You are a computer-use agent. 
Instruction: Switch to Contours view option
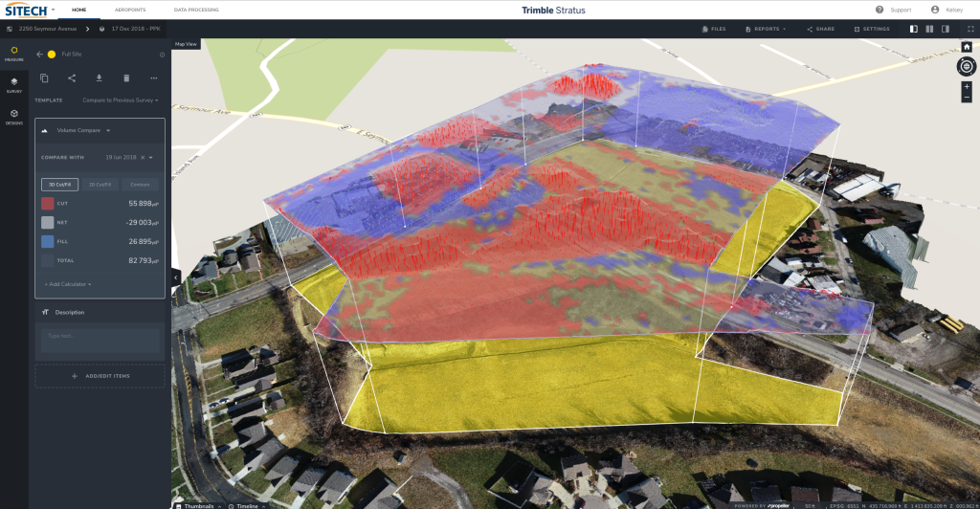point(141,184)
